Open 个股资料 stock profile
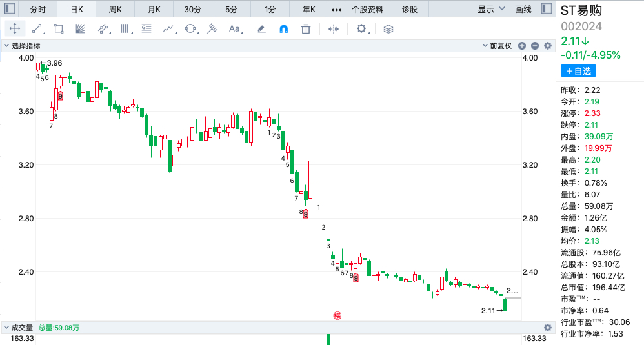Viewport: 644px width, 345px height. tap(368, 9)
